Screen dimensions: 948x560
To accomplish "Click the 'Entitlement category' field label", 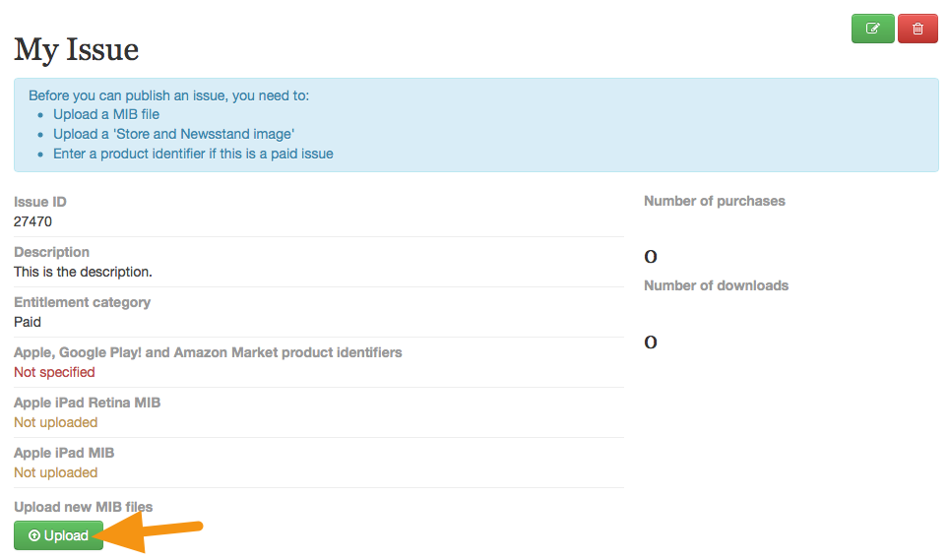I will pos(83,302).
